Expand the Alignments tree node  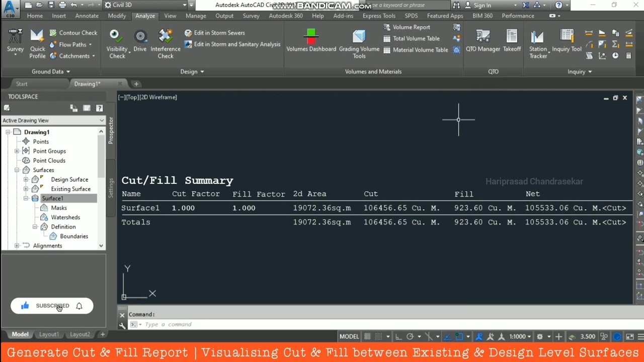click(17, 246)
